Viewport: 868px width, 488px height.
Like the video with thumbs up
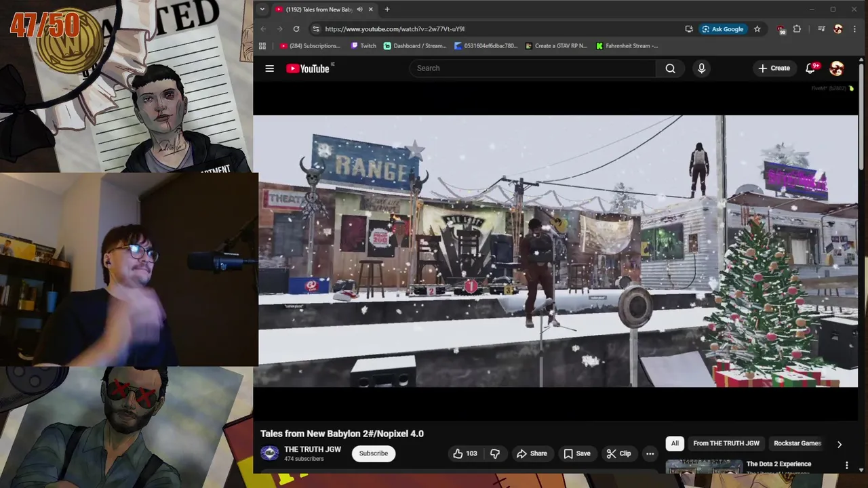(465, 453)
